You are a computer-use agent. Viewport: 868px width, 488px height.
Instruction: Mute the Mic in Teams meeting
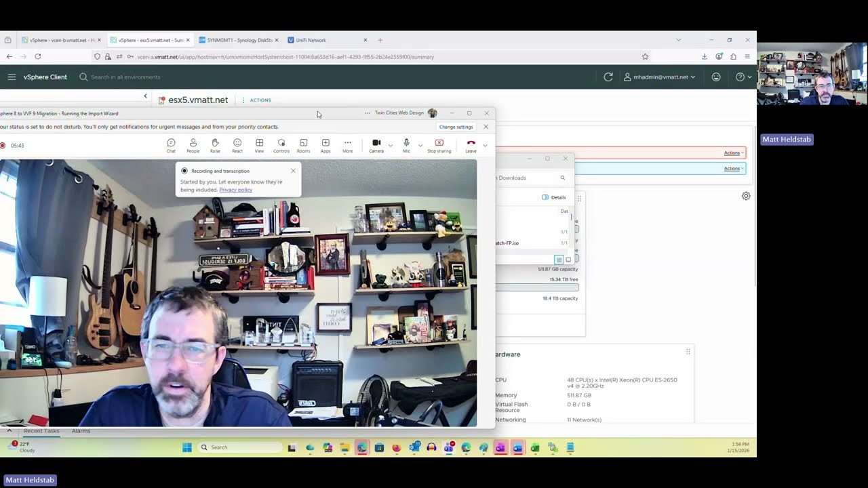point(406,146)
